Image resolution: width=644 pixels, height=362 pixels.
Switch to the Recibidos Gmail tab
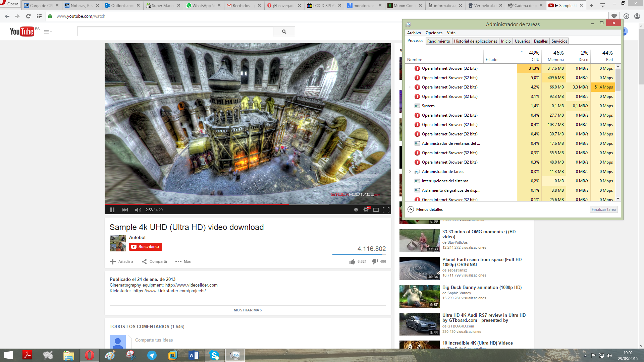point(244,5)
